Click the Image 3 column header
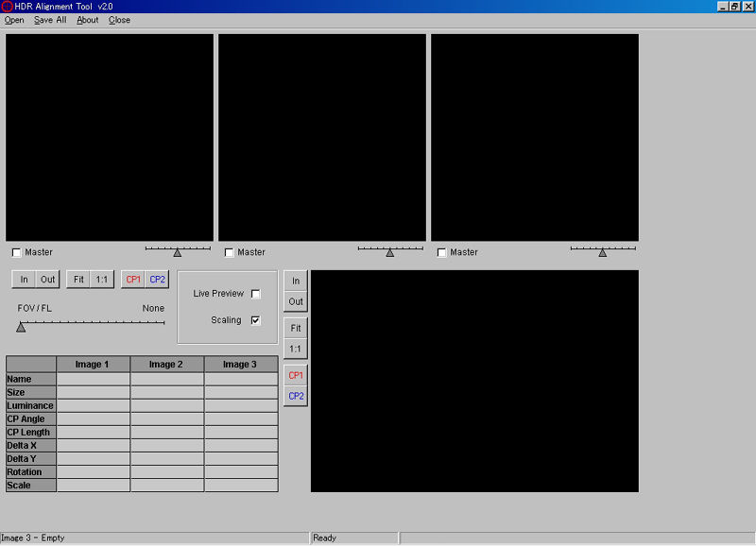Image resolution: width=756 pixels, height=546 pixels. pos(241,365)
